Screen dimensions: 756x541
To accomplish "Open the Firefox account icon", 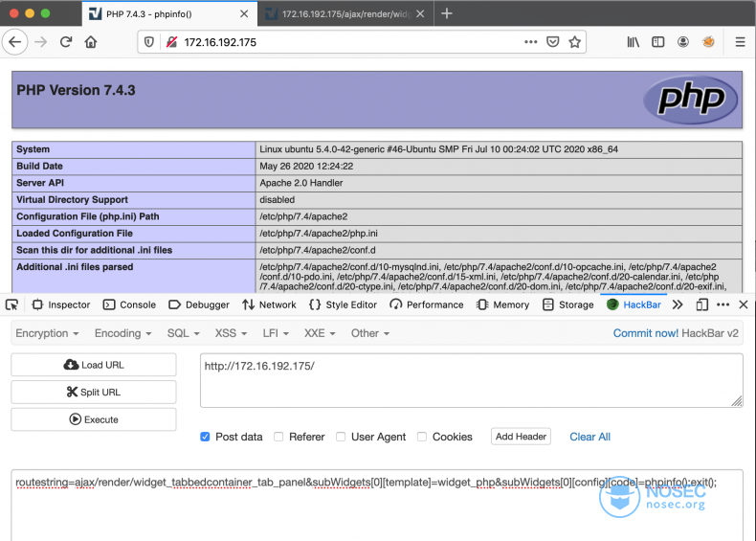I will pyautogui.click(x=682, y=42).
